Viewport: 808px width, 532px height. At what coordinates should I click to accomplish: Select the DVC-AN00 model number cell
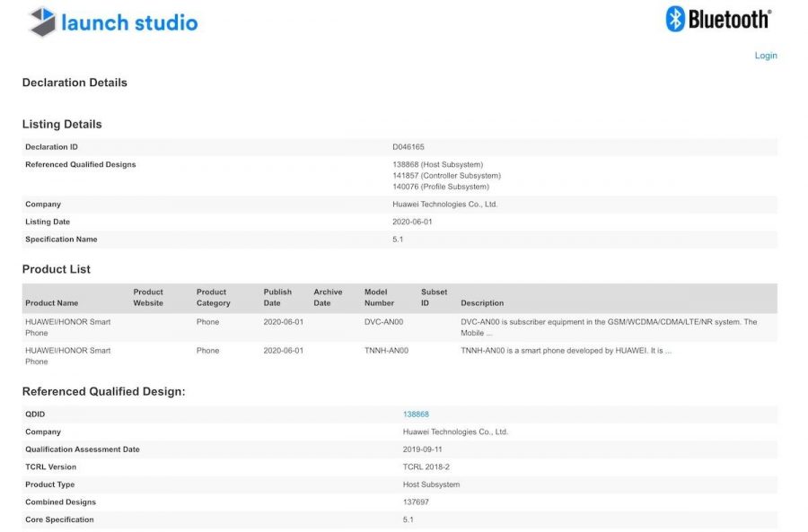[385, 322]
